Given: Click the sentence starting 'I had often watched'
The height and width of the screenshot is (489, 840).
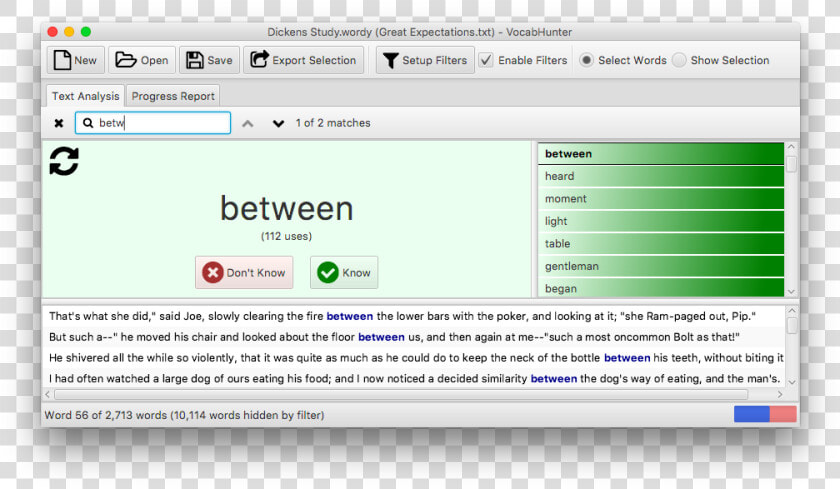Looking at the screenshot, I should click(414, 379).
